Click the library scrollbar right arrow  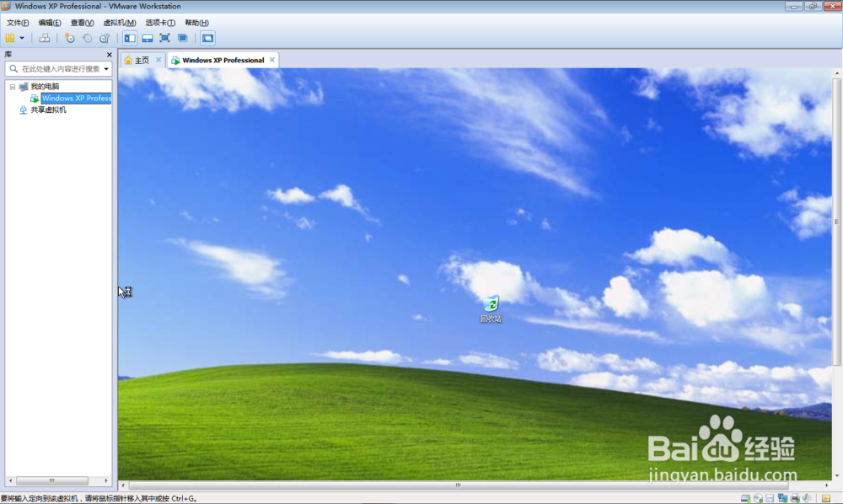click(106, 481)
